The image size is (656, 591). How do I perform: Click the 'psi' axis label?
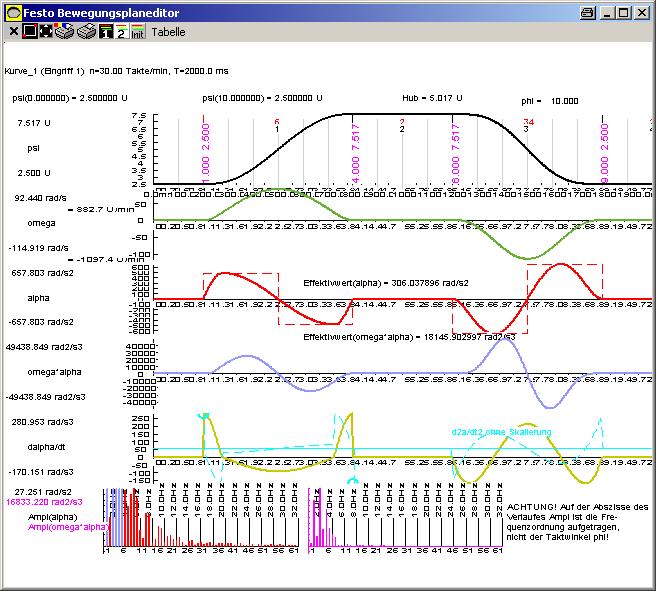click(x=33, y=148)
